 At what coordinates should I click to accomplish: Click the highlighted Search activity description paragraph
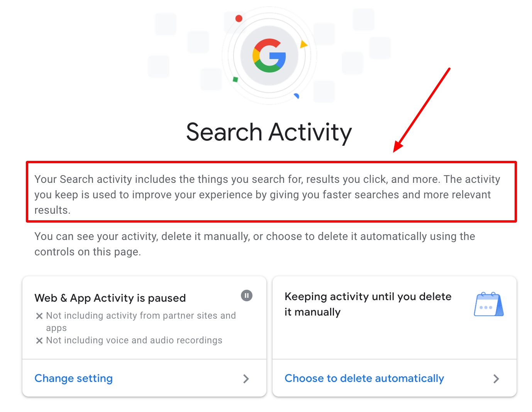[267, 194]
